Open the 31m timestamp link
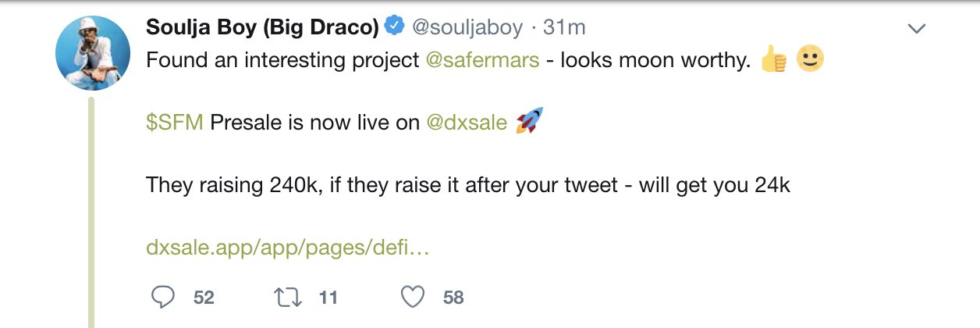This screenshot has height=328, width=980. click(564, 27)
